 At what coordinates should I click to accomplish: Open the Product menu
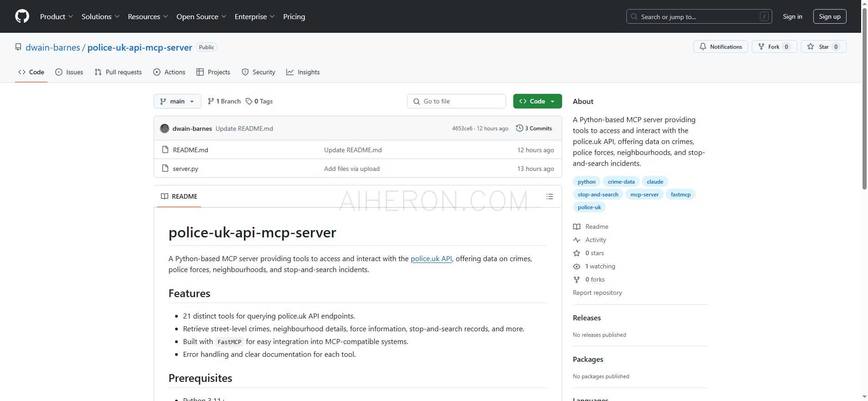pos(57,16)
